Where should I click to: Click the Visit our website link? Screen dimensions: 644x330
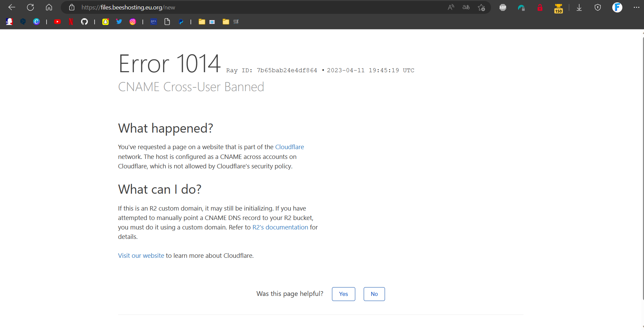coord(141,256)
